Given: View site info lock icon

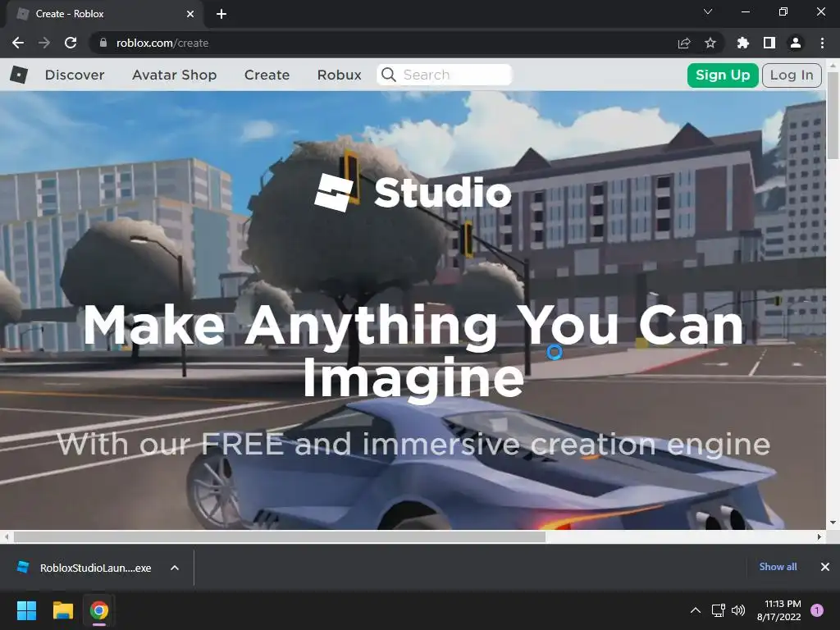Looking at the screenshot, I should 103,43.
